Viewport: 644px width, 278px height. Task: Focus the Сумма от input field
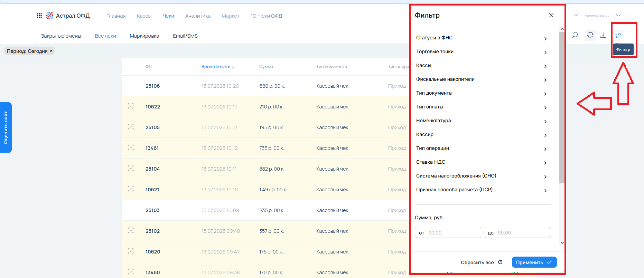pyautogui.click(x=448, y=233)
